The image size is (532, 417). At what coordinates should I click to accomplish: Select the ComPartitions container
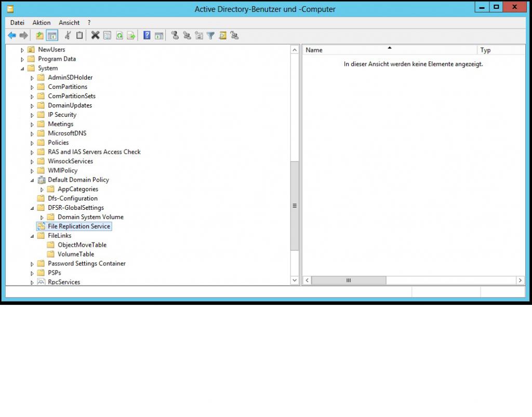pos(68,87)
